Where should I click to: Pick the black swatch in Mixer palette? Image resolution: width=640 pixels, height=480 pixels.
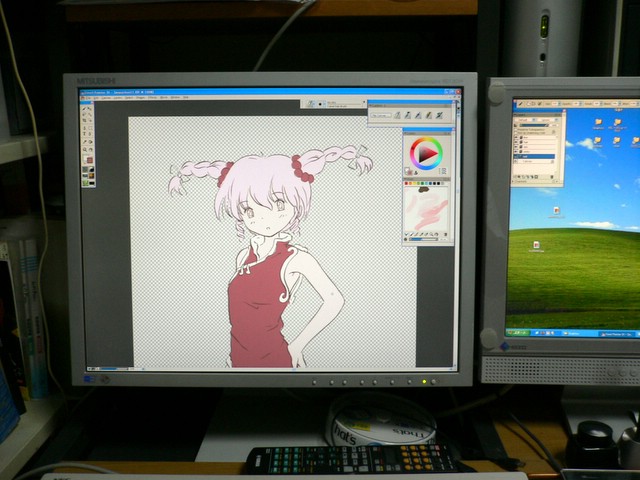(438, 184)
